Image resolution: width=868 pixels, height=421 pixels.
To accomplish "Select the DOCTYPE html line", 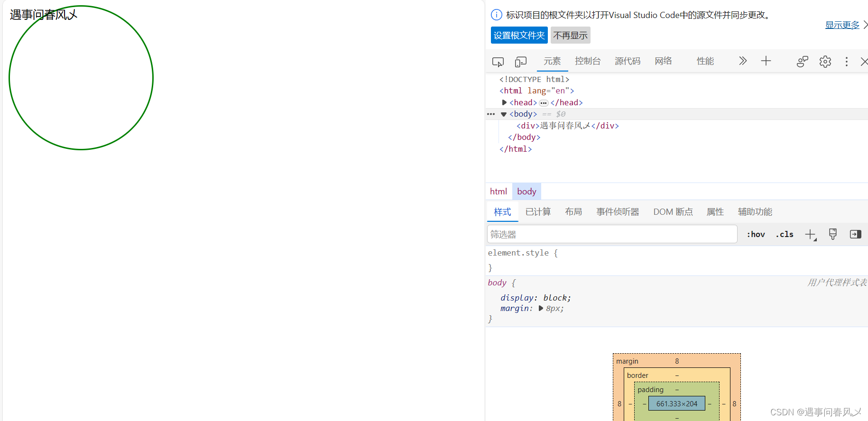I will point(535,79).
